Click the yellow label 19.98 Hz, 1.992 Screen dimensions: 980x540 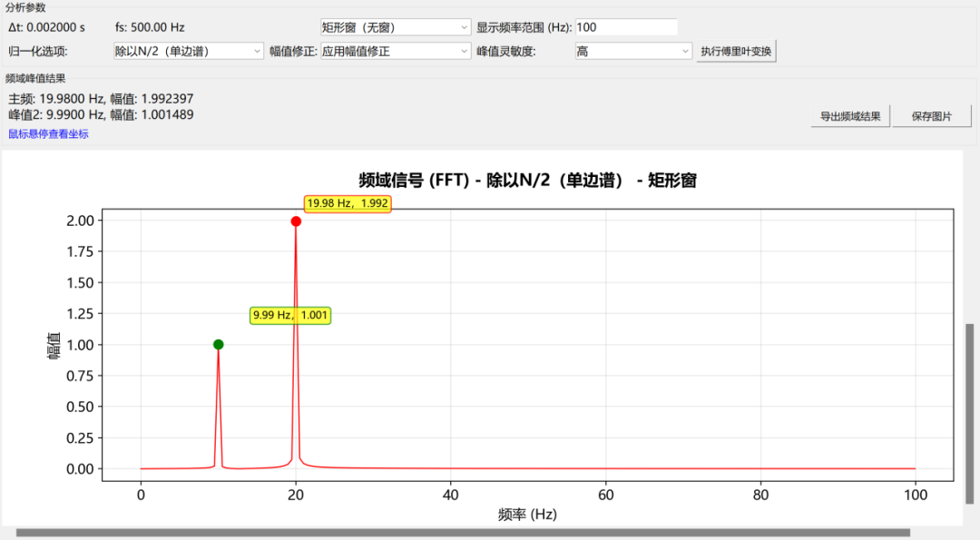348,203
